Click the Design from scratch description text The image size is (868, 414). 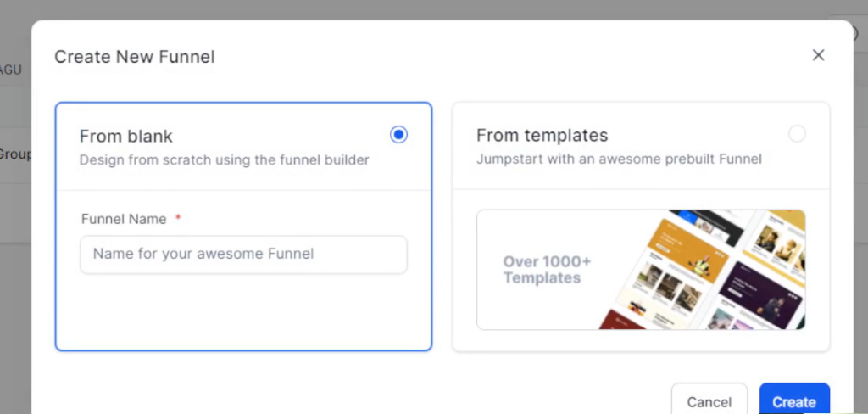coord(224,160)
